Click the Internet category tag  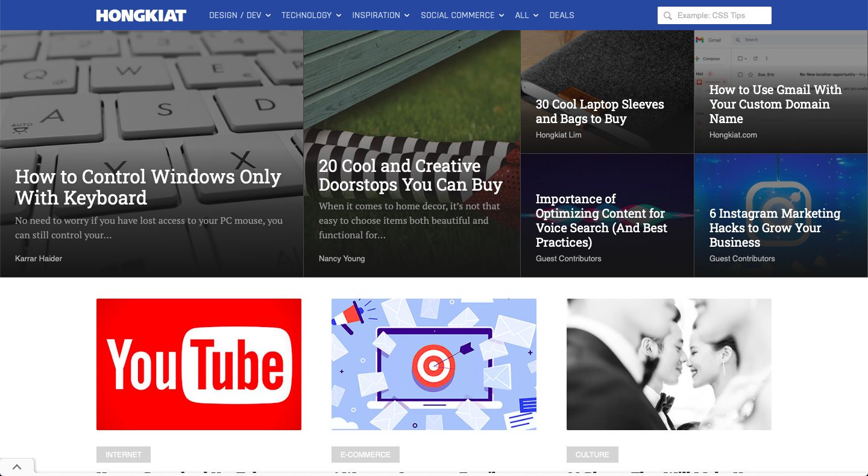click(x=124, y=454)
